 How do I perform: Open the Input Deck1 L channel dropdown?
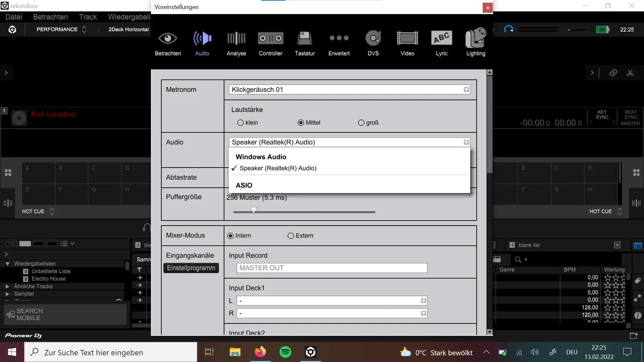pos(332,301)
